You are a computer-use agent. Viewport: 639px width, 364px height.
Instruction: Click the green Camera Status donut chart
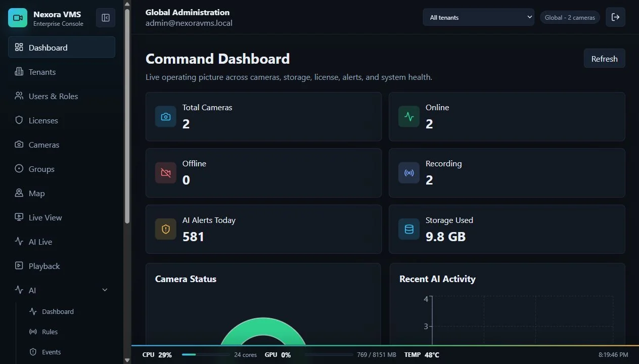[x=263, y=331]
